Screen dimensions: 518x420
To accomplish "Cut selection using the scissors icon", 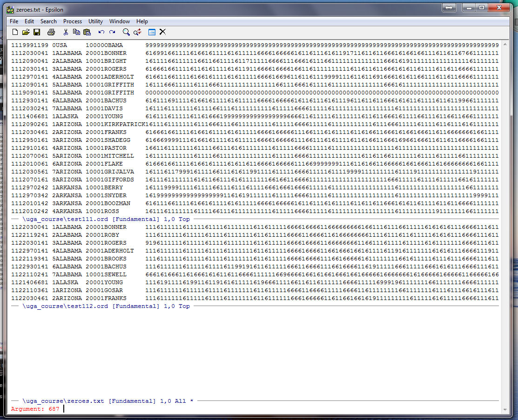I will pyautogui.click(x=66, y=32).
